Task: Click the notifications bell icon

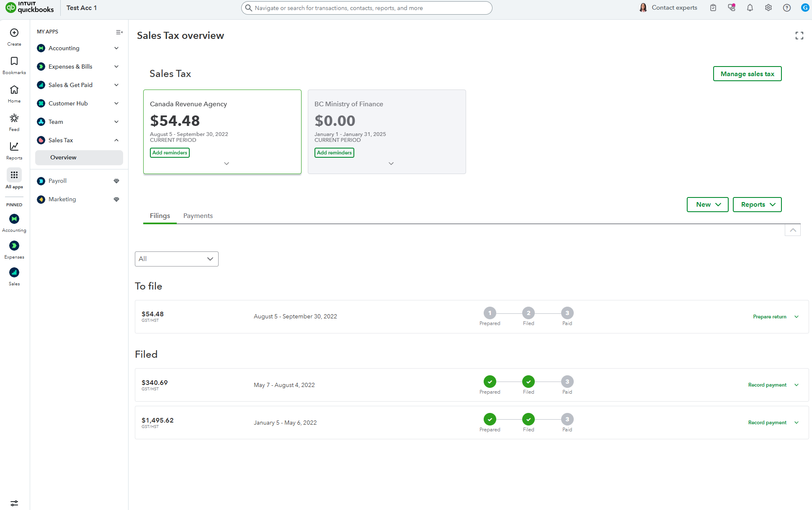Action: (750, 8)
